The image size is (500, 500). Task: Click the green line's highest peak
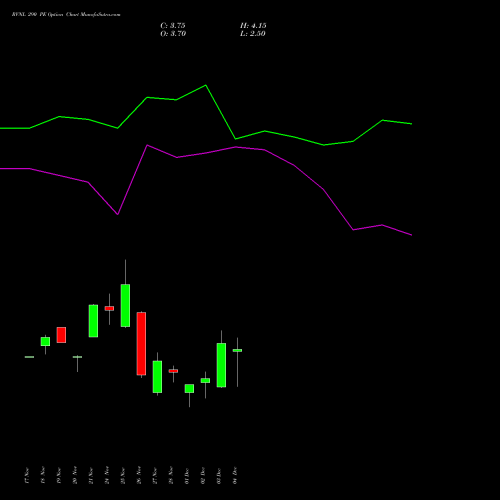coord(205,85)
